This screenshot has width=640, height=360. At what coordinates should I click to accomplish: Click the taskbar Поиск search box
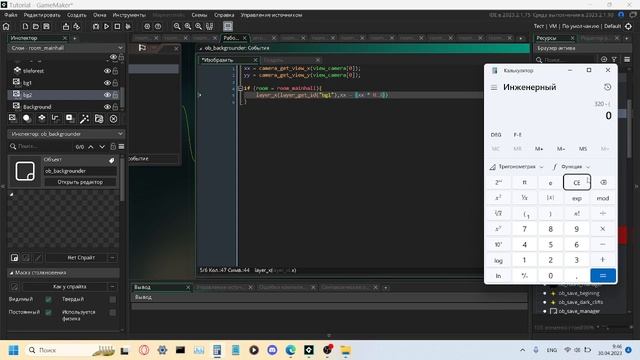[x=69, y=350]
